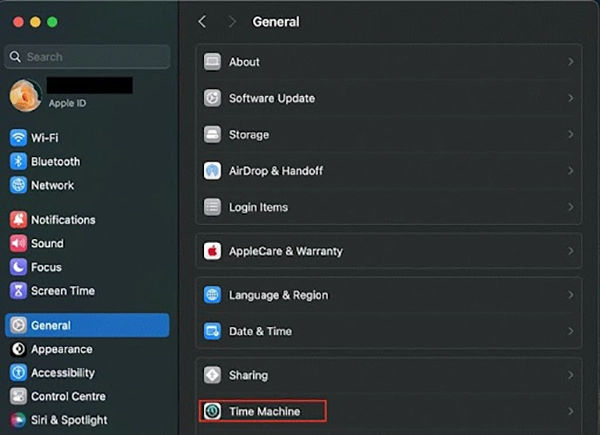Open Notifications in the sidebar
Image resolution: width=600 pixels, height=435 pixels.
pos(63,220)
